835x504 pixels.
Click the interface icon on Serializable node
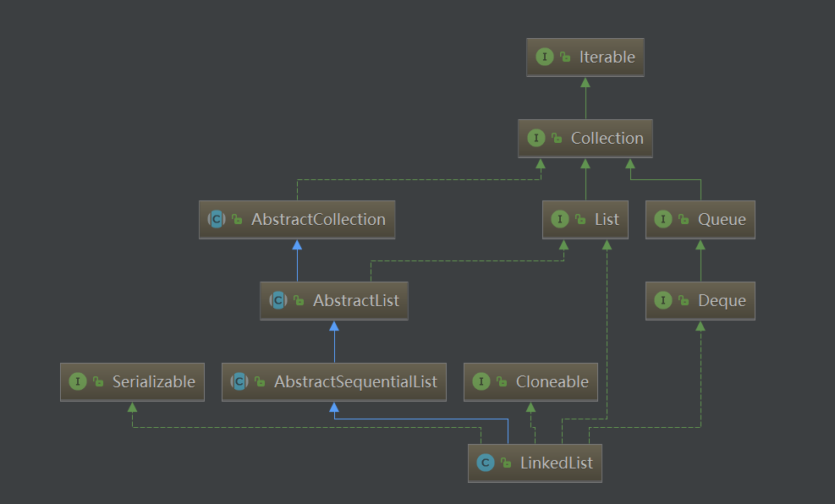click(78, 381)
